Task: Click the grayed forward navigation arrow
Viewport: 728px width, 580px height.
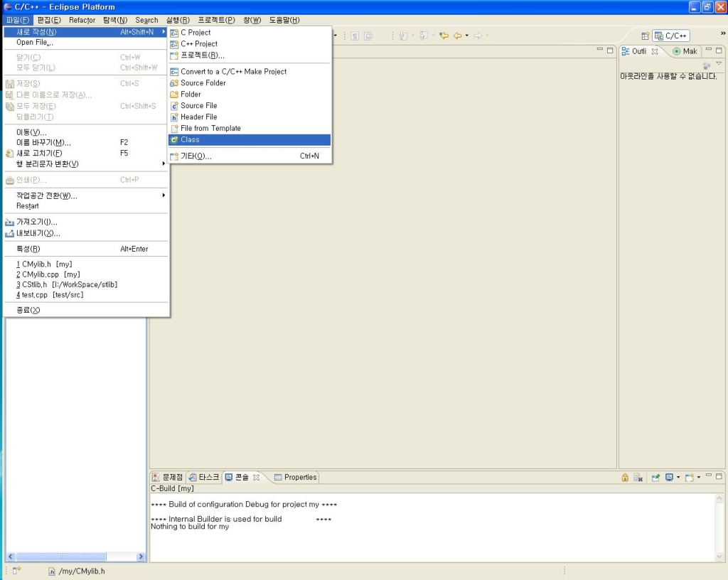Action: click(x=478, y=36)
